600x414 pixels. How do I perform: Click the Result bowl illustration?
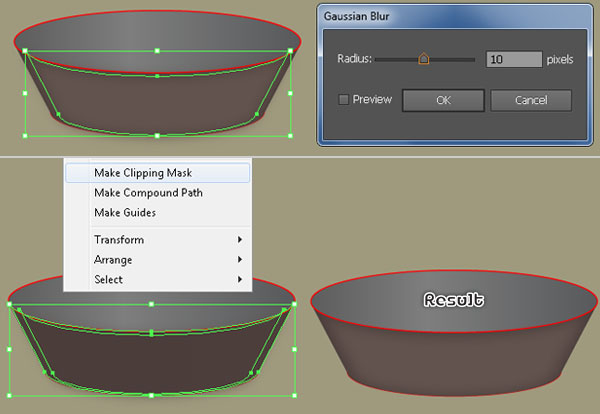[x=454, y=333]
